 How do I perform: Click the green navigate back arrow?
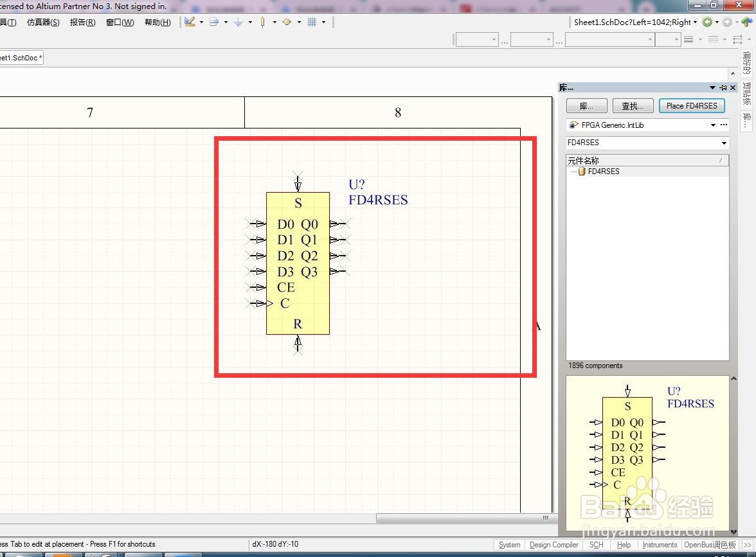[707, 22]
